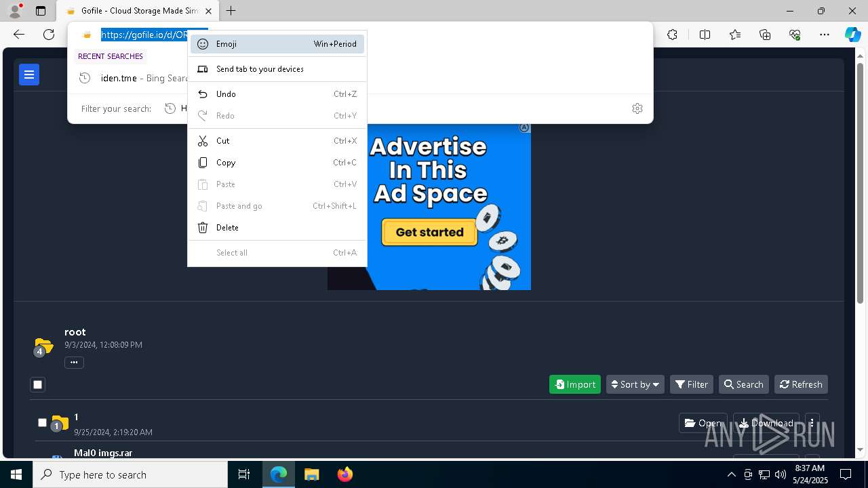Open File Explorer from taskbar
Image resolution: width=868 pixels, height=488 pixels.
point(311,474)
